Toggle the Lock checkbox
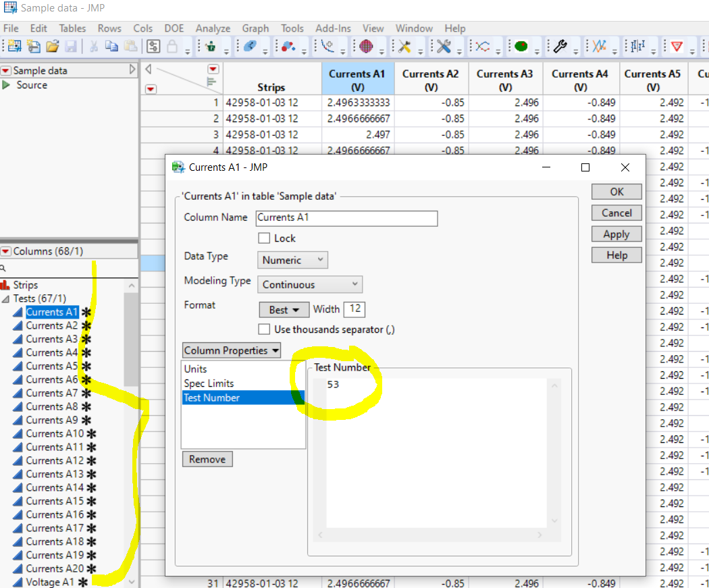Screen dimensions: 709x588 tap(263, 238)
